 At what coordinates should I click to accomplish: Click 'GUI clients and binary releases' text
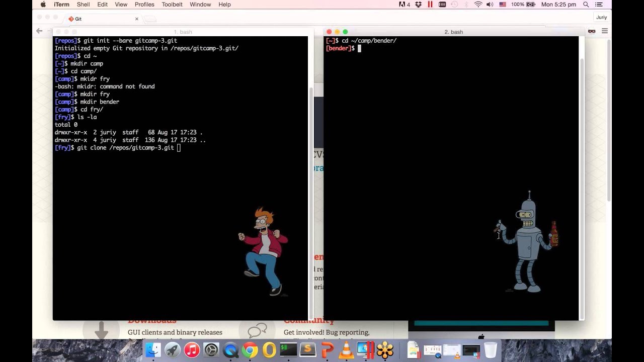pyautogui.click(x=175, y=332)
